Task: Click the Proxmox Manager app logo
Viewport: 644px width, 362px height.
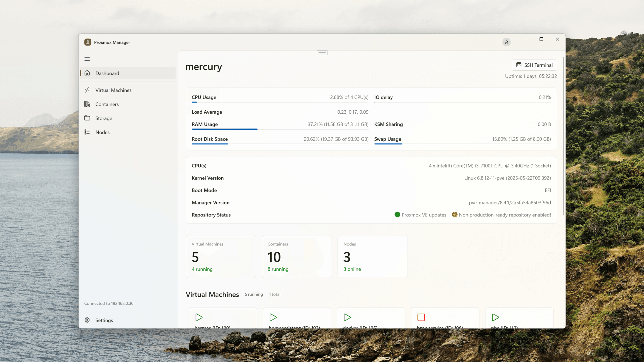Action: click(88, 42)
